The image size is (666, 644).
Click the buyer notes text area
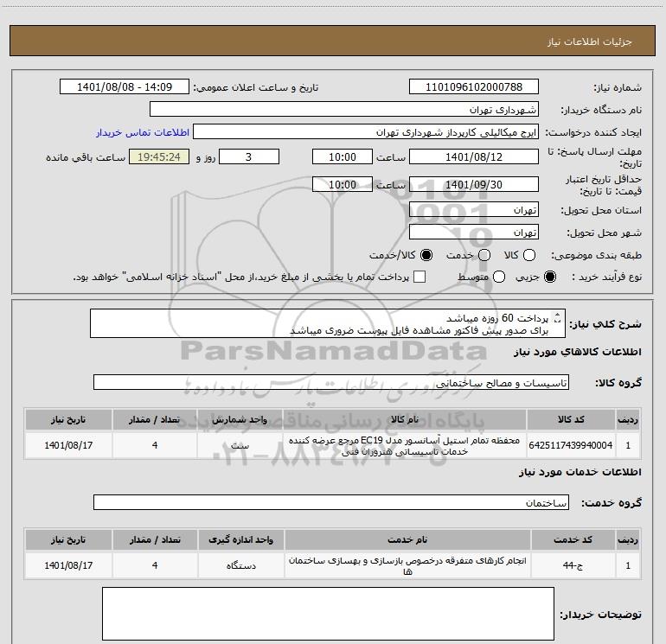tap(328, 614)
